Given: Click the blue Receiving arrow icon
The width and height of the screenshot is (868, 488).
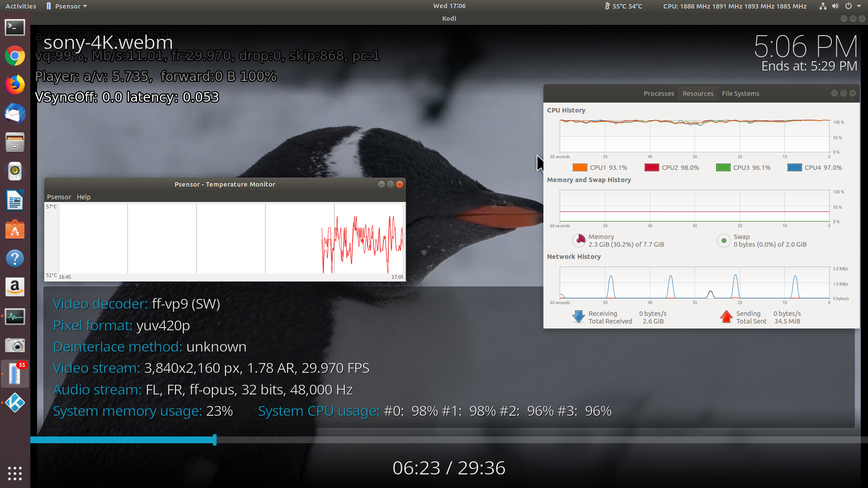Looking at the screenshot, I should click(x=579, y=316).
